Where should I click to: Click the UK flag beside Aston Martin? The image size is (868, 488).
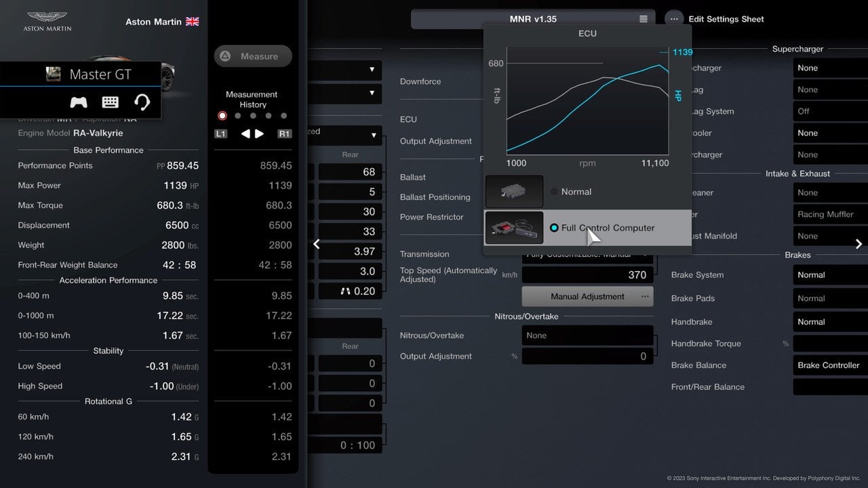tap(193, 22)
